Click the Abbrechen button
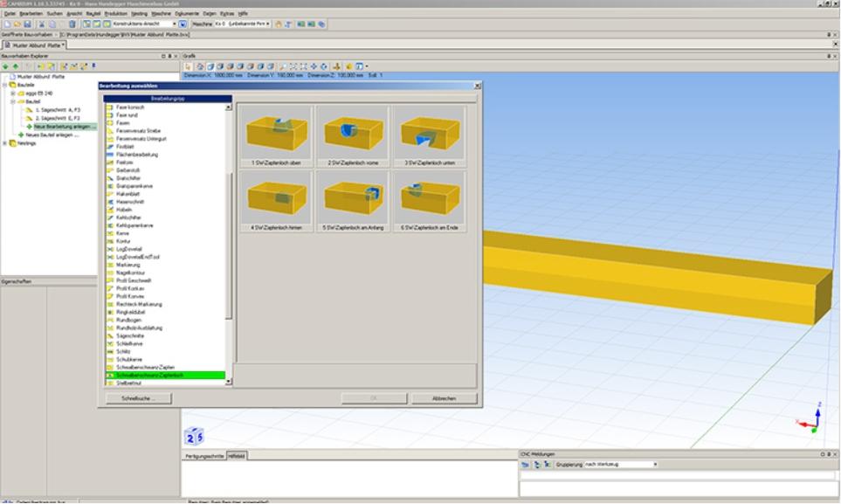841x504 pixels. (x=444, y=398)
